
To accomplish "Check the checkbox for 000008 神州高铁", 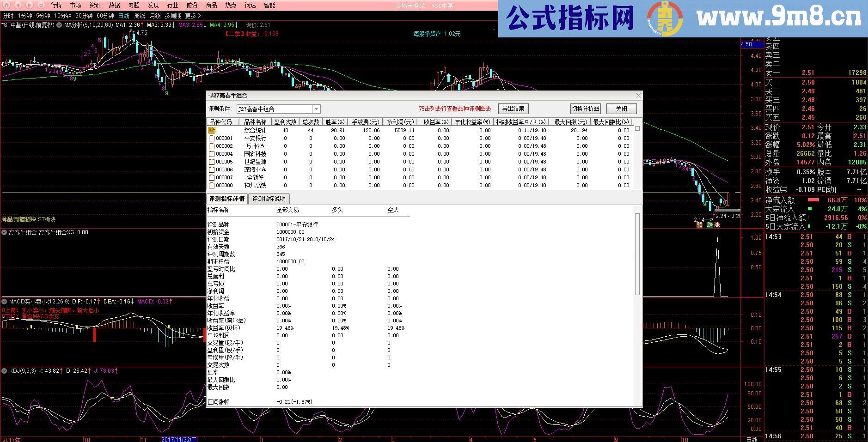I will click(x=212, y=185).
